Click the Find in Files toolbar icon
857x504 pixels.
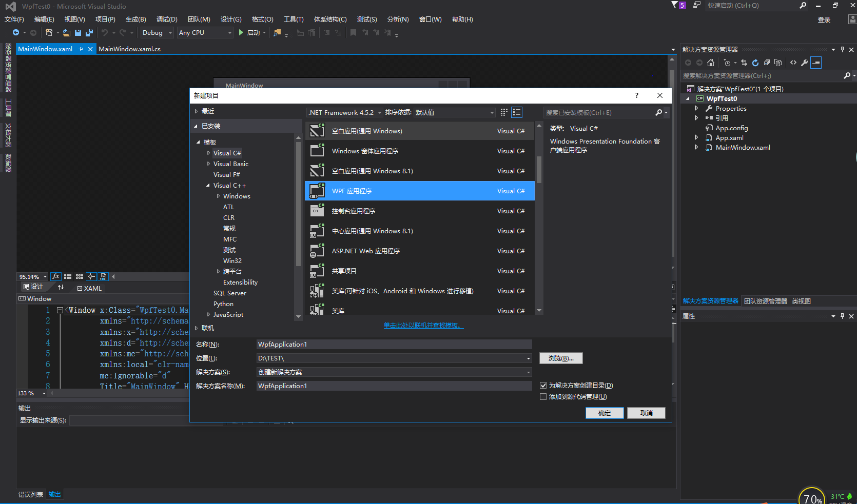pyautogui.click(x=277, y=33)
